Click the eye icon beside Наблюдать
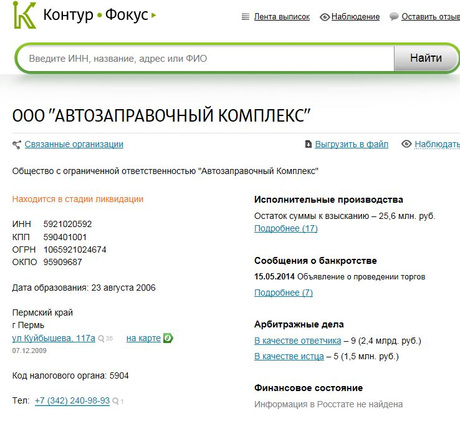 coord(406,144)
